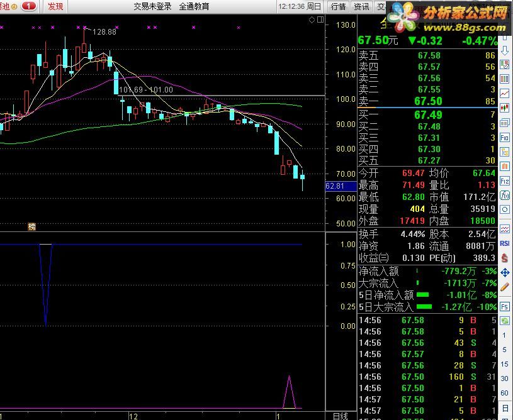Click the FS icon in right toolbar
The width and height of the screenshot is (513, 420).
(505, 307)
